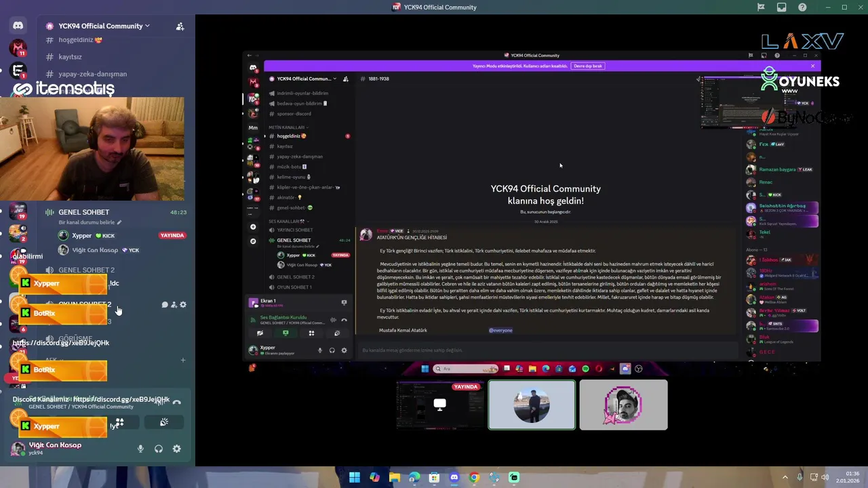Click the channel settings gear beside chat icon
Viewport: 868px width, 488px height.
click(x=183, y=305)
